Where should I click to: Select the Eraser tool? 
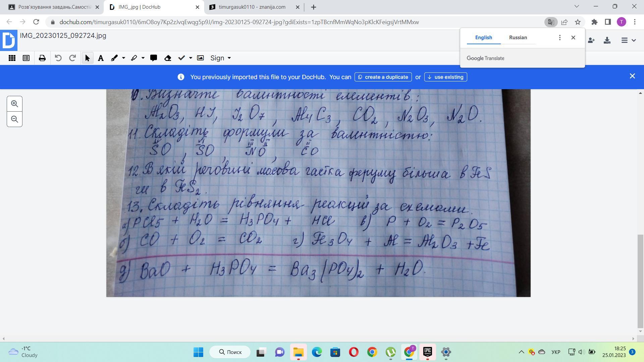(168, 58)
